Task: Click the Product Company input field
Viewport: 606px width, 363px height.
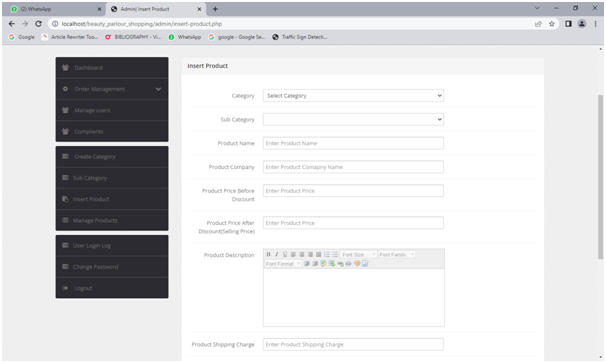Action: pyautogui.click(x=353, y=167)
